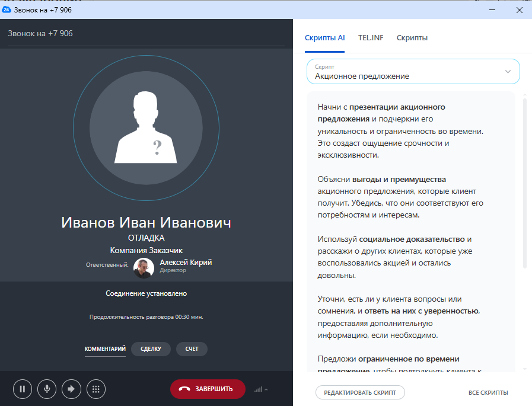The width and height of the screenshot is (532, 406).
Task: End the call with Завершить button
Action: point(208,389)
